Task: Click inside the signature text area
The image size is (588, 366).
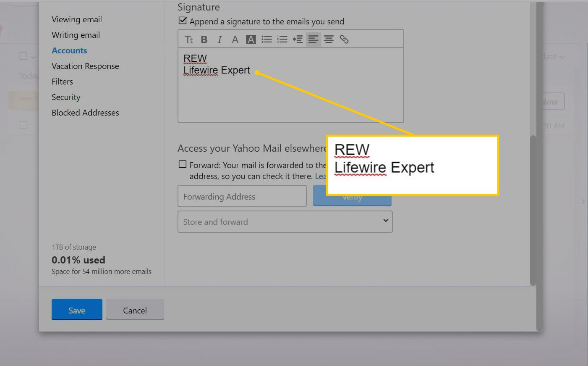Action: pos(290,85)
